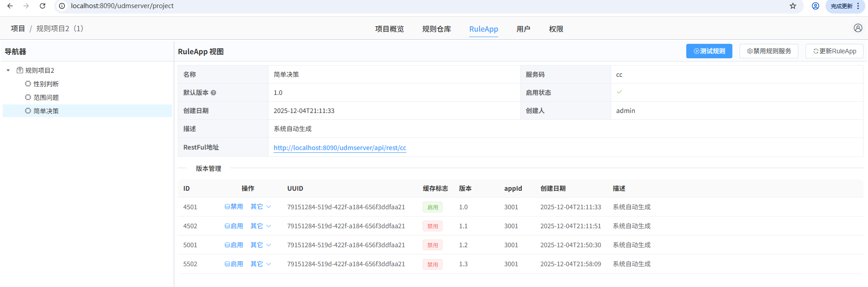
Task: Click the 更新RuleApp button
Action: click(x=834, y=51)
